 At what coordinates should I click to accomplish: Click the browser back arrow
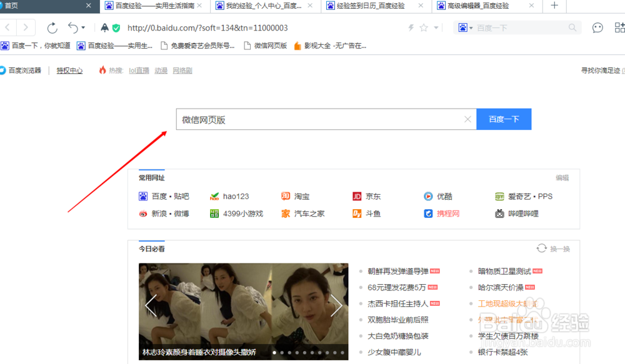(7, 27)
